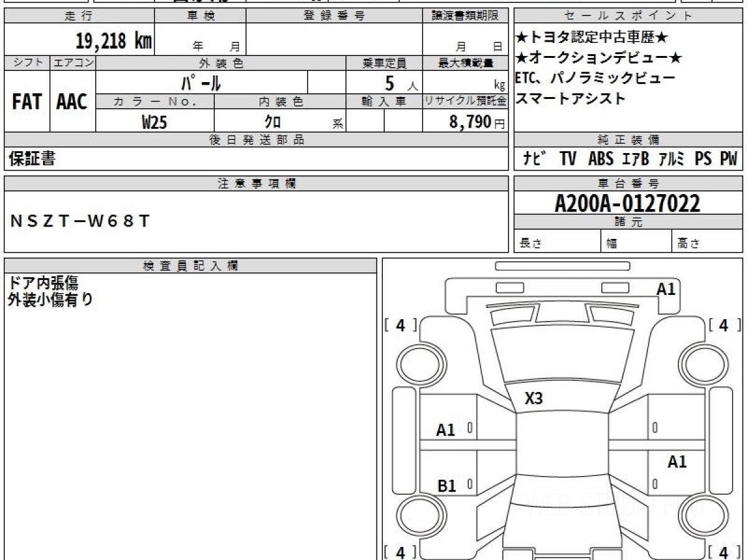Select the ★オークションデビュー★ line
The image size is (747, 560).
click(x=599, y=58)
